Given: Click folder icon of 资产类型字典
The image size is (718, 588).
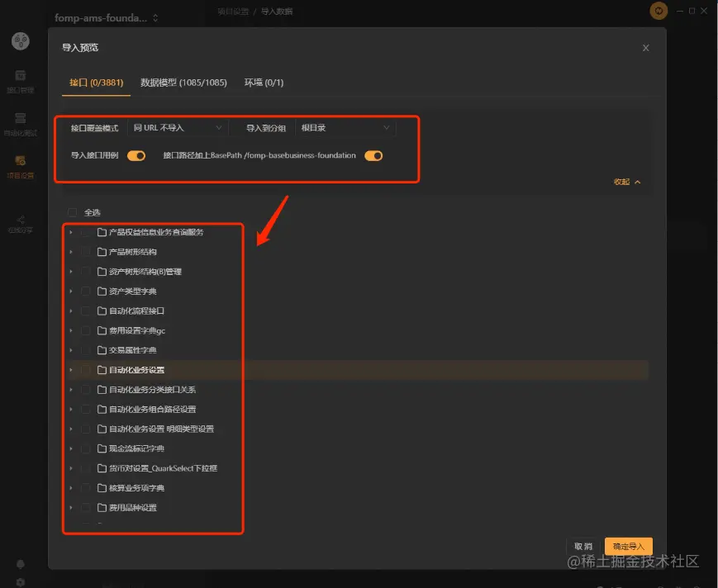Looking at the screenshot, I should (102, 291).
